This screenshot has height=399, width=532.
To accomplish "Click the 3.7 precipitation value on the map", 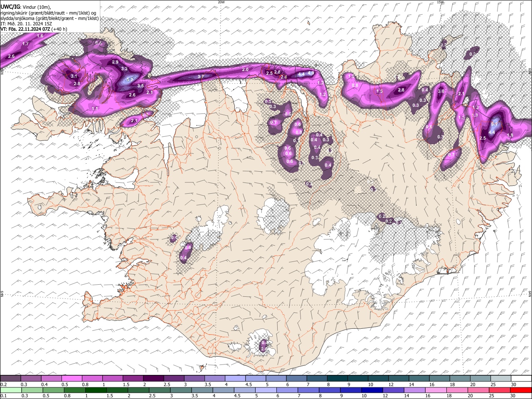I will (201, 76).
